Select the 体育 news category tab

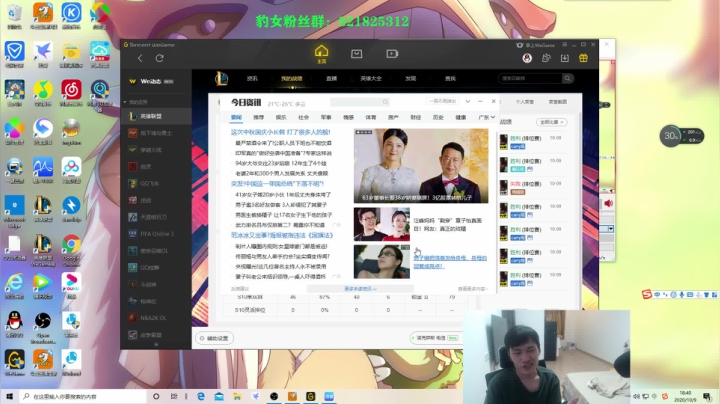pyautogui.click(x=371, y=118)
